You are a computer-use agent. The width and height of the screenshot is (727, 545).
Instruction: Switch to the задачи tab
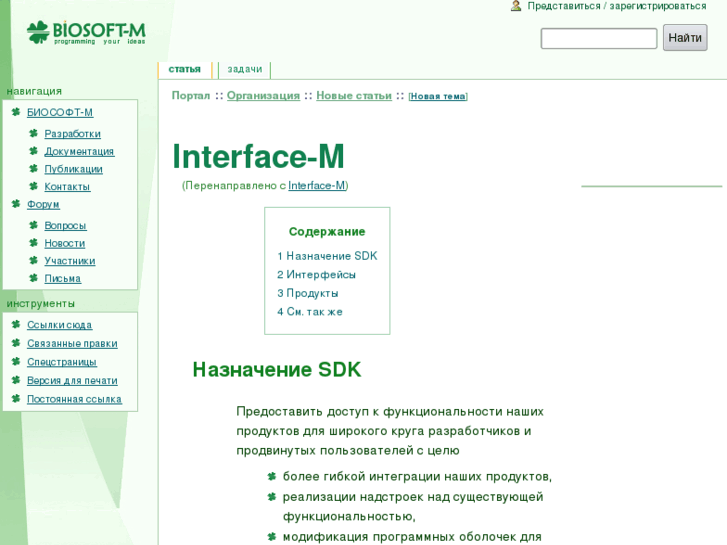coord(244,69)
